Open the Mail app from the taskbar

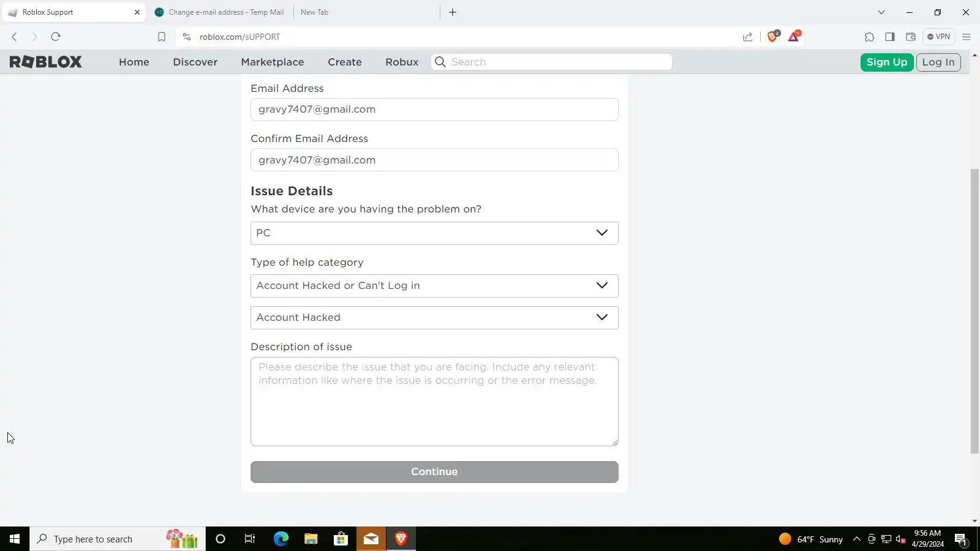coord(371,539)
